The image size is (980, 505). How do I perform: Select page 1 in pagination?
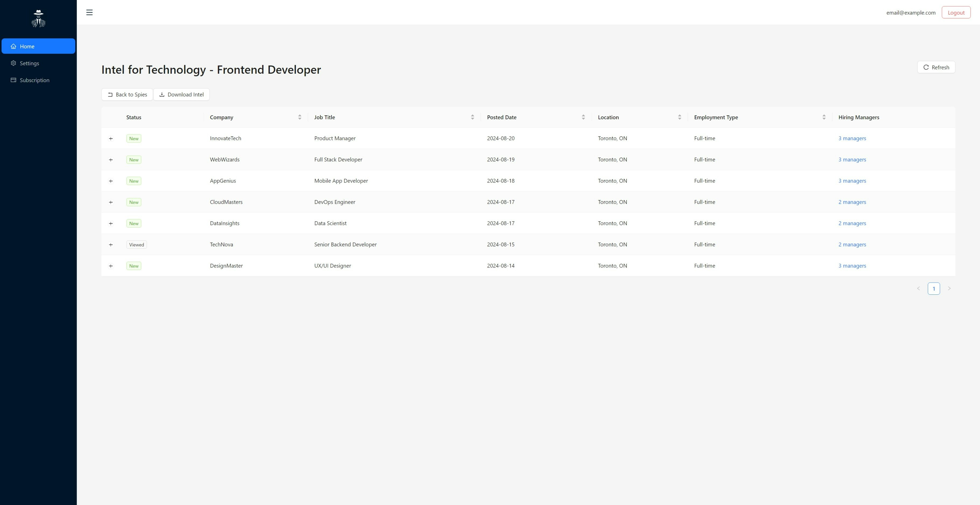click(x=934, y=288)
